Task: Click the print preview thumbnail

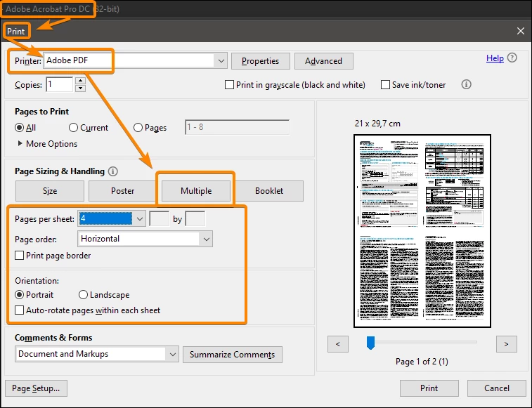Action: (x=422, y=231)
